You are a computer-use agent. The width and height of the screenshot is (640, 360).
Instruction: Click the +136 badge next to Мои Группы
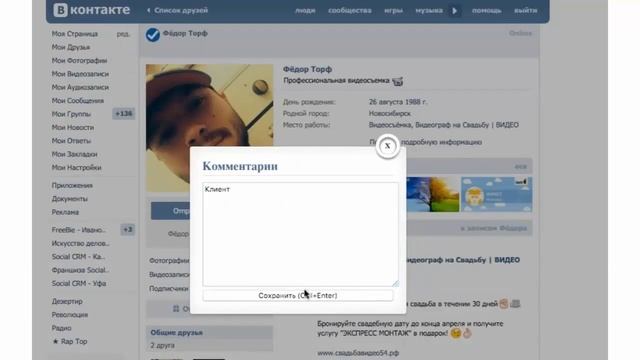click(x=123, y=113)
